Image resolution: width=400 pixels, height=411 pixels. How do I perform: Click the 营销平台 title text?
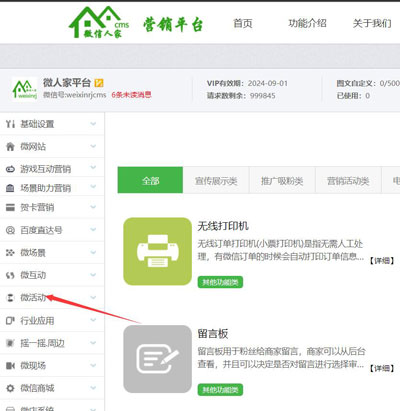173,24
